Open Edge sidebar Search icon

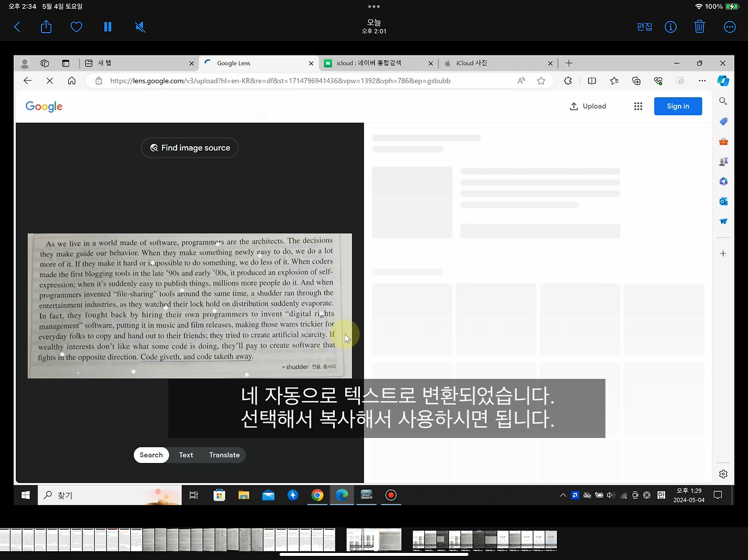tap(723, 101)
